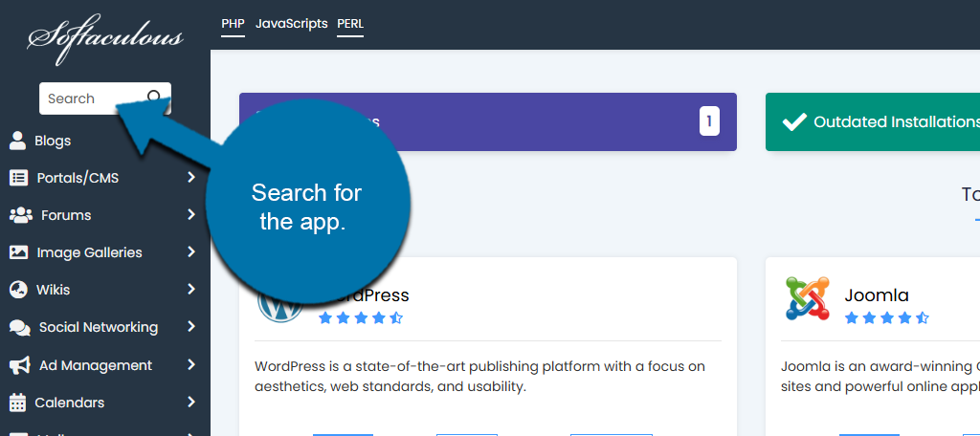Image resolution: width=980 pixels, height=436 pixels.
Task: Click the Wikis globe icon
Action: [17, 290]
